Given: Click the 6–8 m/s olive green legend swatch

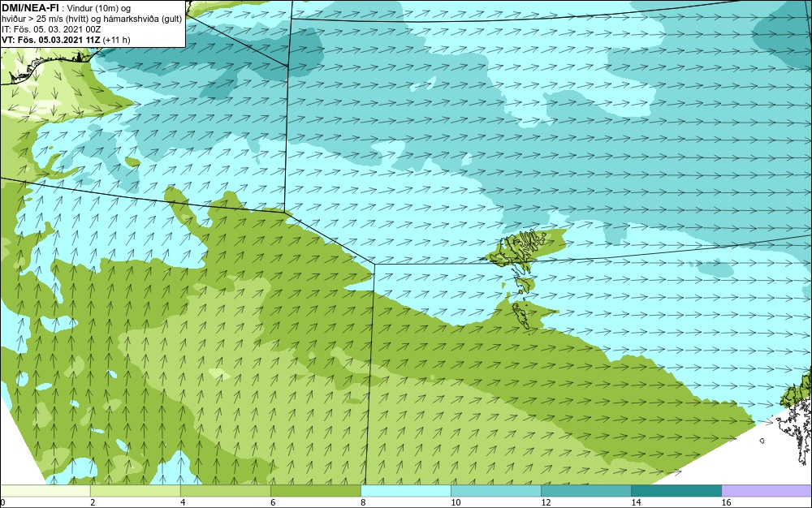Looking at the screenshot, I should (315, 490).
